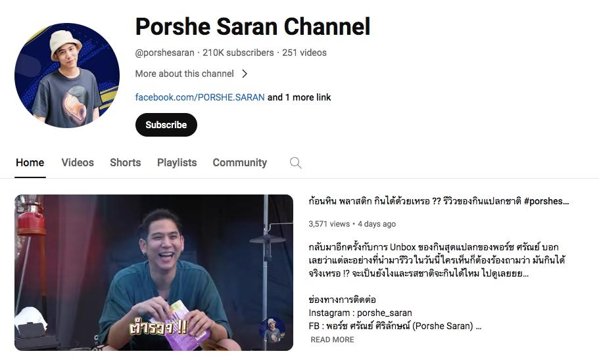
Task: Expand video description with READ MORE
Action: [332, 340]
